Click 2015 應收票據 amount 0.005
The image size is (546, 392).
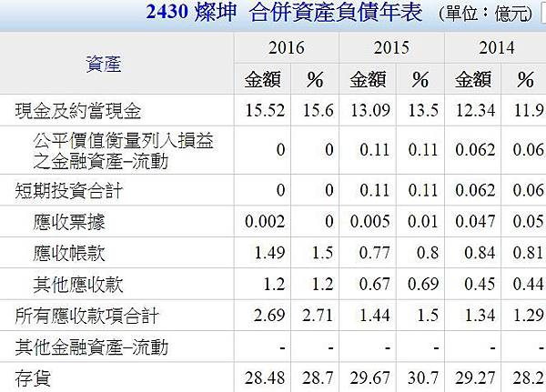coord(370,221)
